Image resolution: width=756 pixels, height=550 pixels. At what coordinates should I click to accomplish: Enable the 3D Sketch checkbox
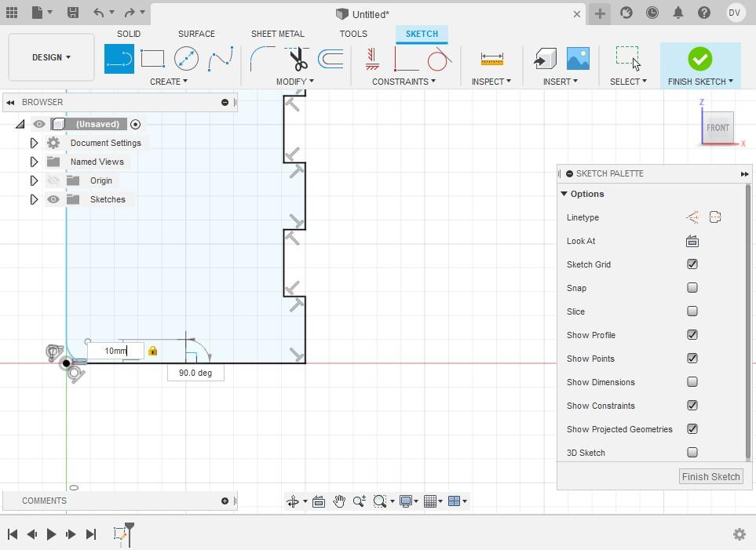(692, 453)
